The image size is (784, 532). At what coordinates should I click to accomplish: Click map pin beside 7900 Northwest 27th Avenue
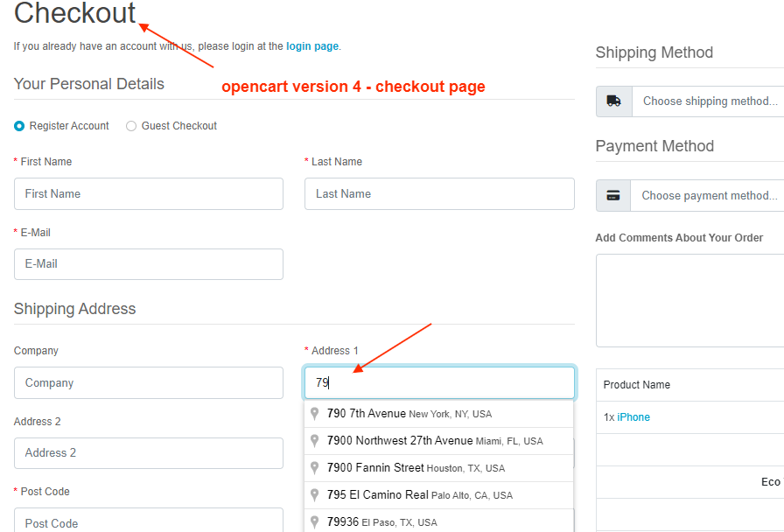[x=315, y=441]
